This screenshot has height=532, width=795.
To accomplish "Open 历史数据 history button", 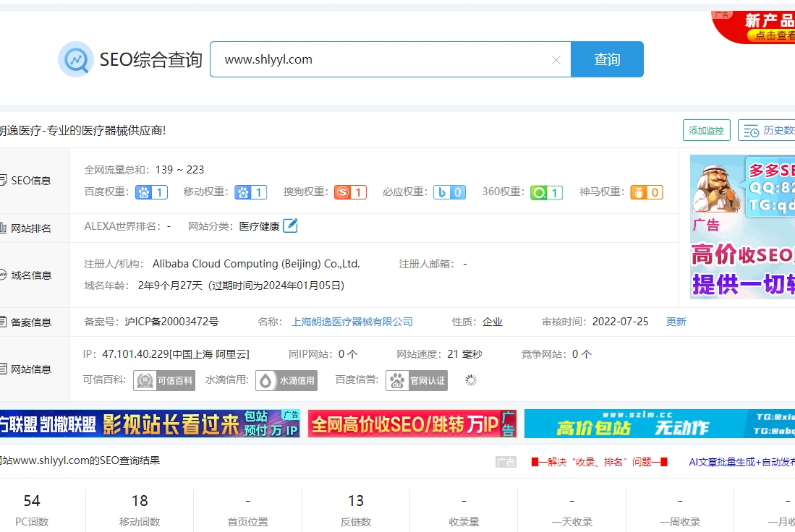I will 767,130.
